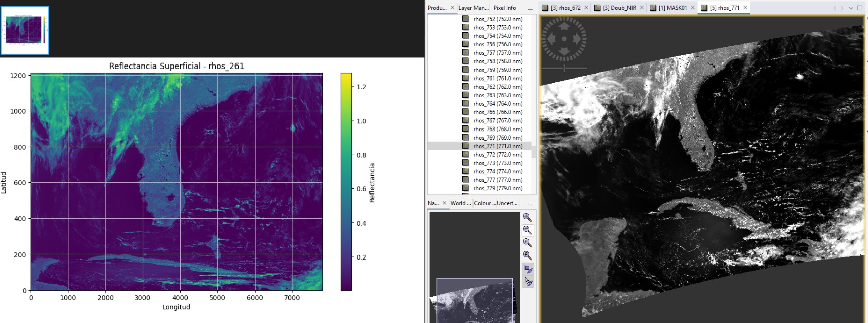Click the Zoom In magnifier in Navigation panel
The height and width of the screenshot is (323, 868).
(527, 217)
